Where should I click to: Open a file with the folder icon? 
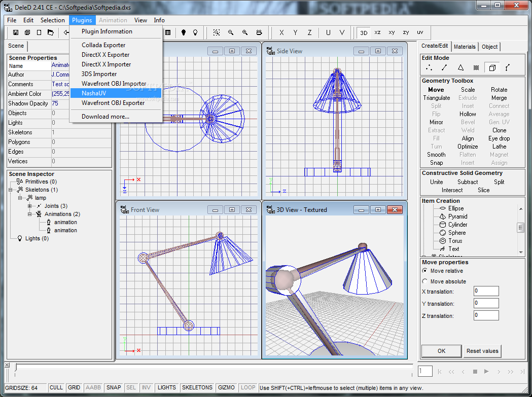click(x=51, y=32)
